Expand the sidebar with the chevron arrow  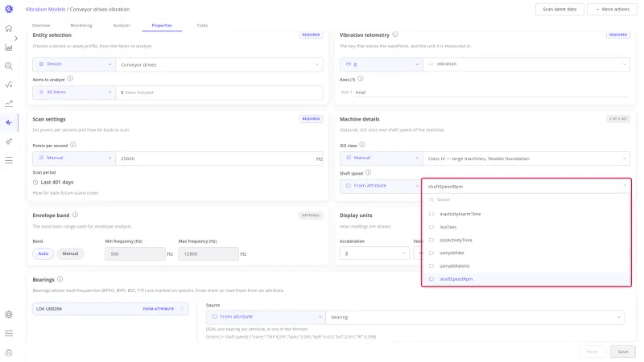tap(15, 38)
